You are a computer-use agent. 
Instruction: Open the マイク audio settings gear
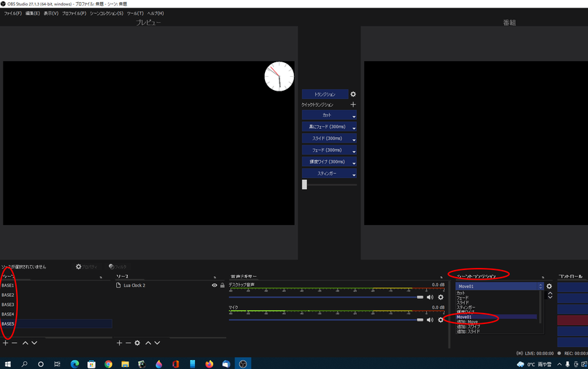(441, 320)
